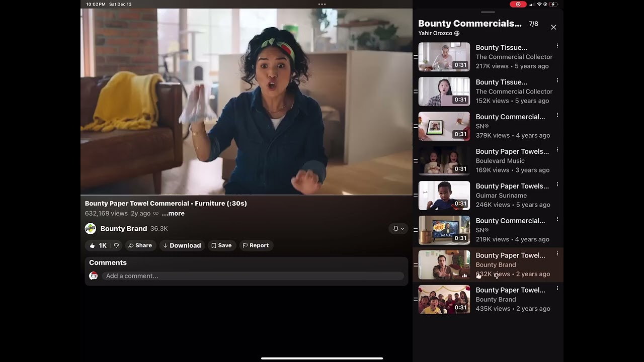Play SN Bounty Commercial thumbnail, 219K views
The height and width of the screenshot is (362, 644).
tap(444, 230)
